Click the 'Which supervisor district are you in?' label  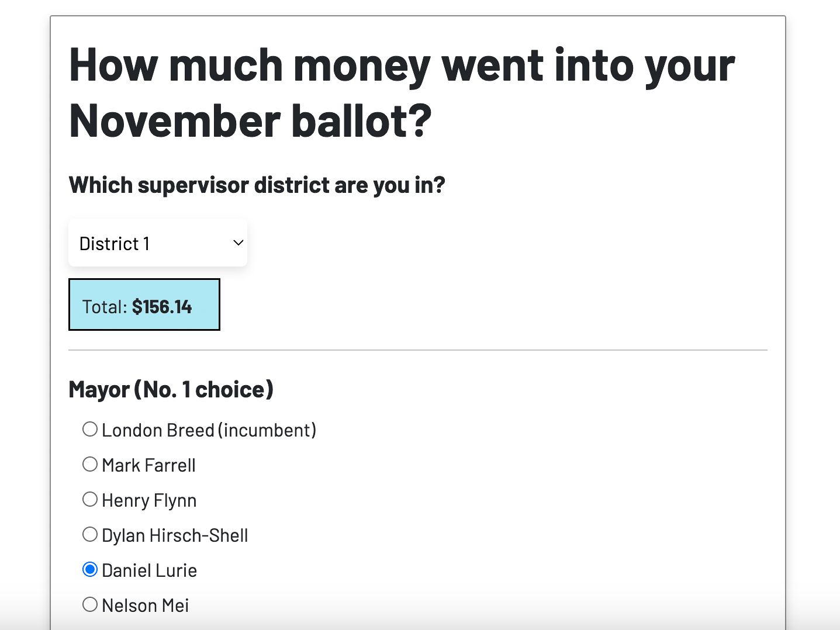(x=257, y=185)
